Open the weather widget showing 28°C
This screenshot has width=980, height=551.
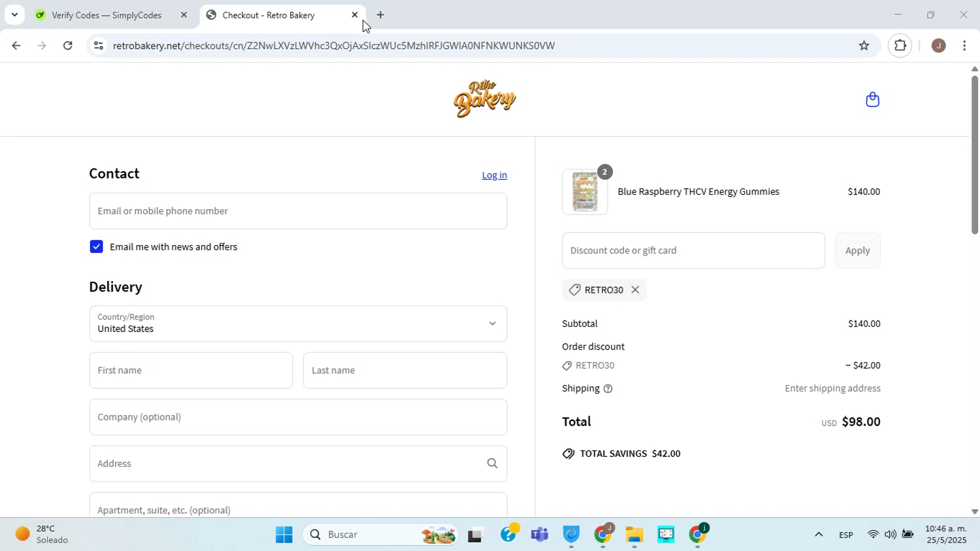42,535
